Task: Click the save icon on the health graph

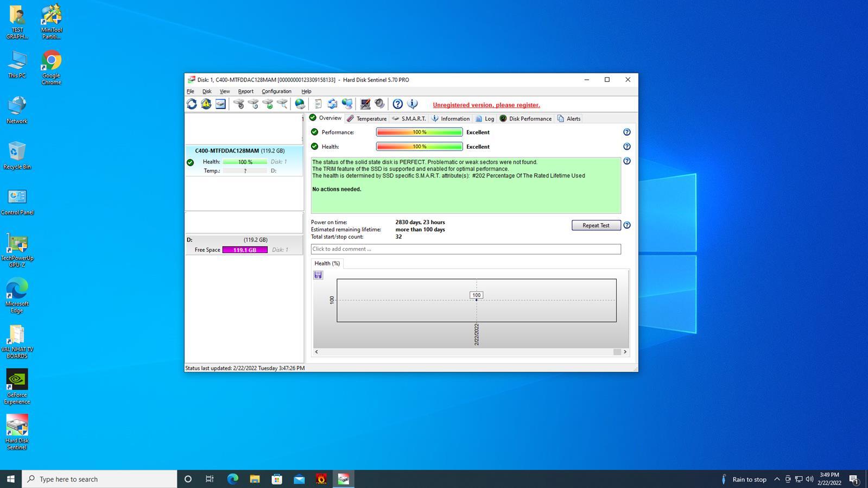Action: (318, 275)
